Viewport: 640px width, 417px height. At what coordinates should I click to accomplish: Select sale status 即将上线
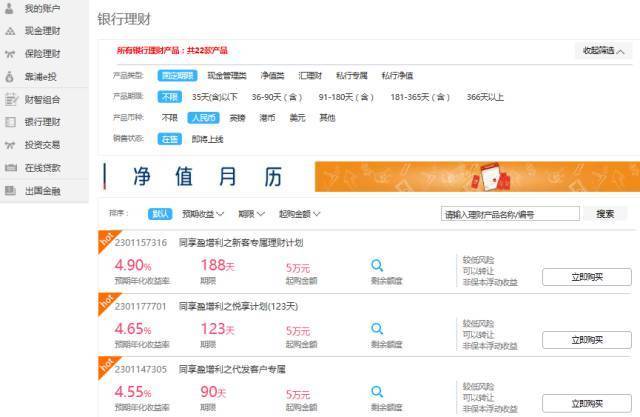[207, 139]
